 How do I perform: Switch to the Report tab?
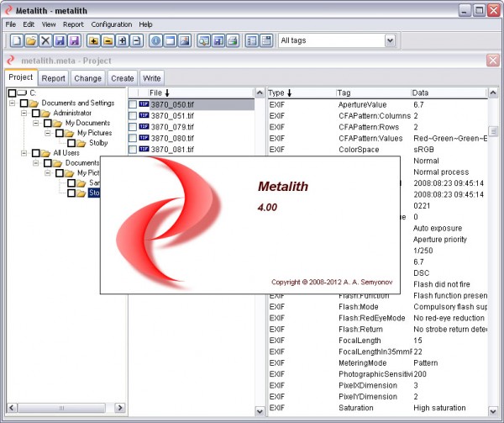pos(54,78)
